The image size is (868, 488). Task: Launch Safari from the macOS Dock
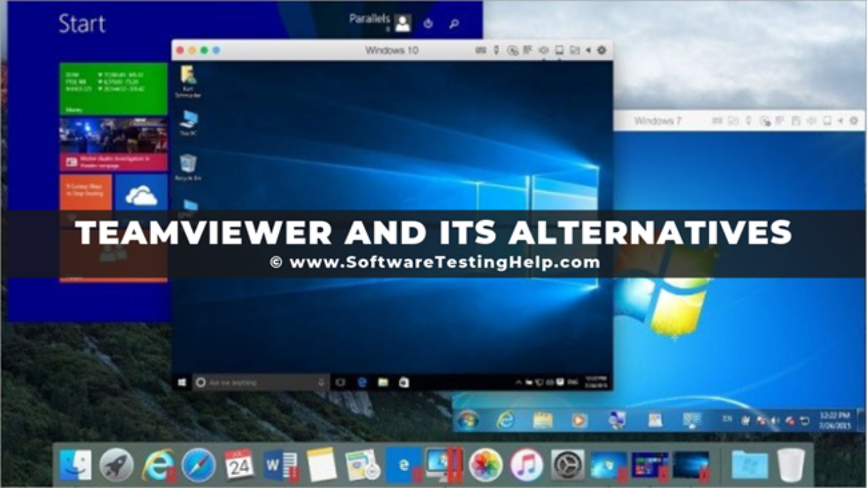click(x=199, y=468)
